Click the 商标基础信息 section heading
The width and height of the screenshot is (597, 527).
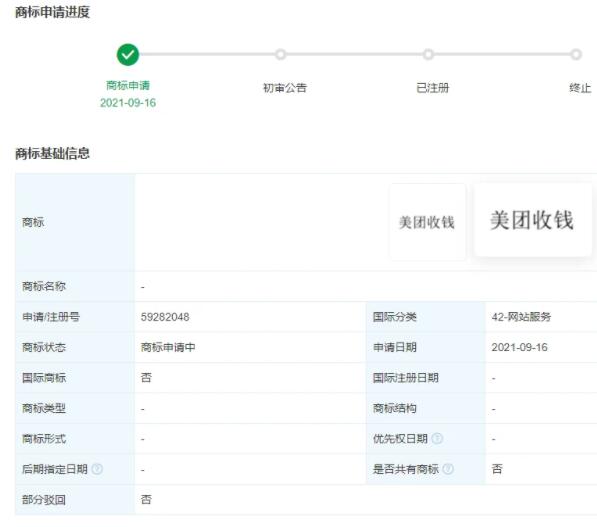point(53,153)
